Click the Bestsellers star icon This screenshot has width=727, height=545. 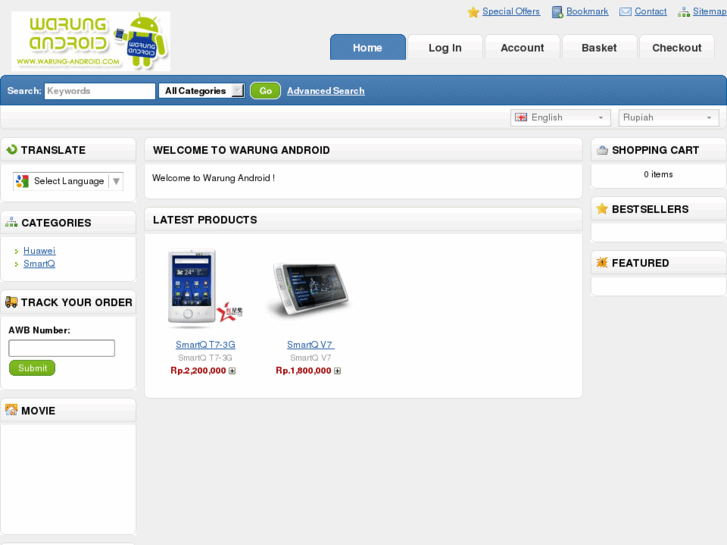click(602, 209)
